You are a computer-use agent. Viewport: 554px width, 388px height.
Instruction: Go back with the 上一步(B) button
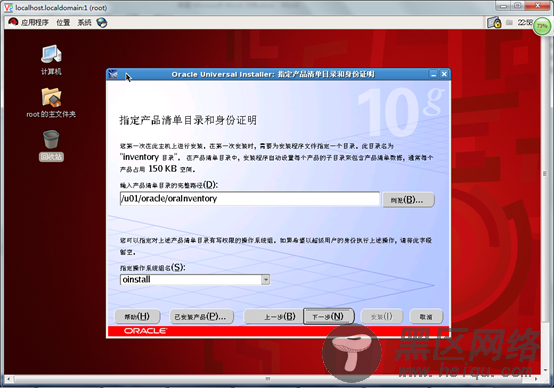[273, 317]
